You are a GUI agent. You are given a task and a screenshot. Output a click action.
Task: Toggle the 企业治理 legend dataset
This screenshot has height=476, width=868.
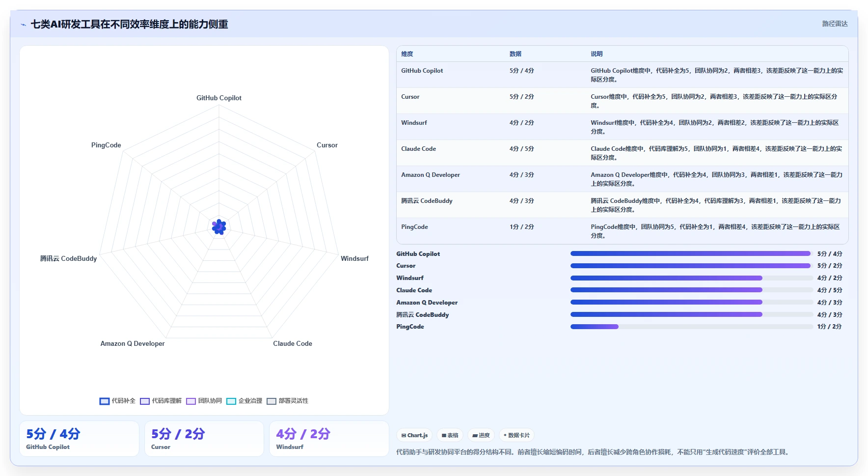click(244, 401)
